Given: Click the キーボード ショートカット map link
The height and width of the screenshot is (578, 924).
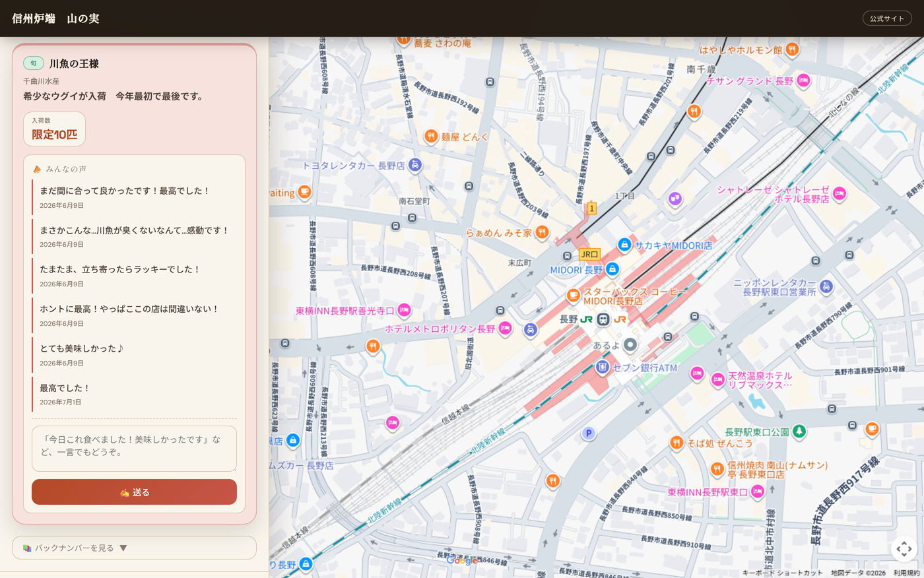Looking at the screenshot, I should click(x=783, y=573).
